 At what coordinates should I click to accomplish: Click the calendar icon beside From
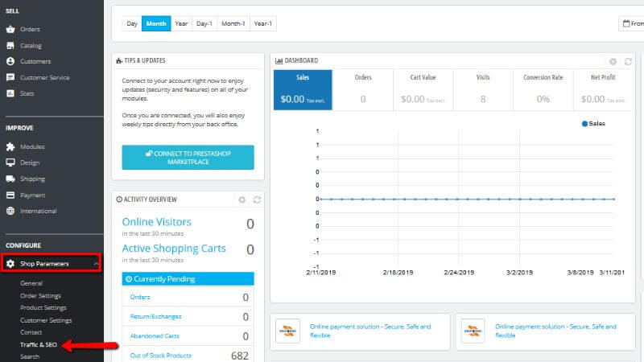(626, 23)
